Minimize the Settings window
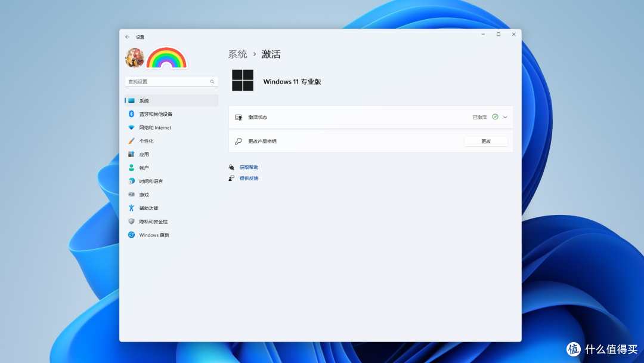The width and height of the screenshot is (644, 363). point(483,35)
